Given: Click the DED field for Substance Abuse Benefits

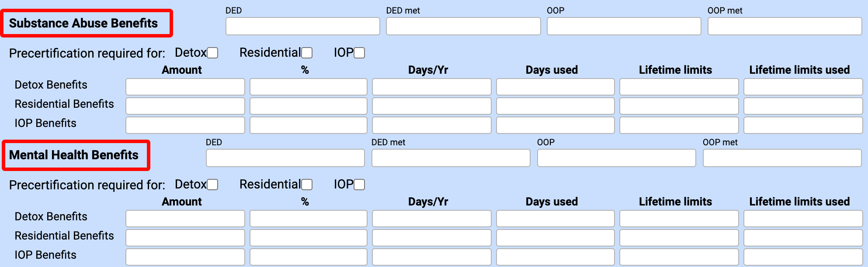Looking at the screenshot, I should coord(302,26).
